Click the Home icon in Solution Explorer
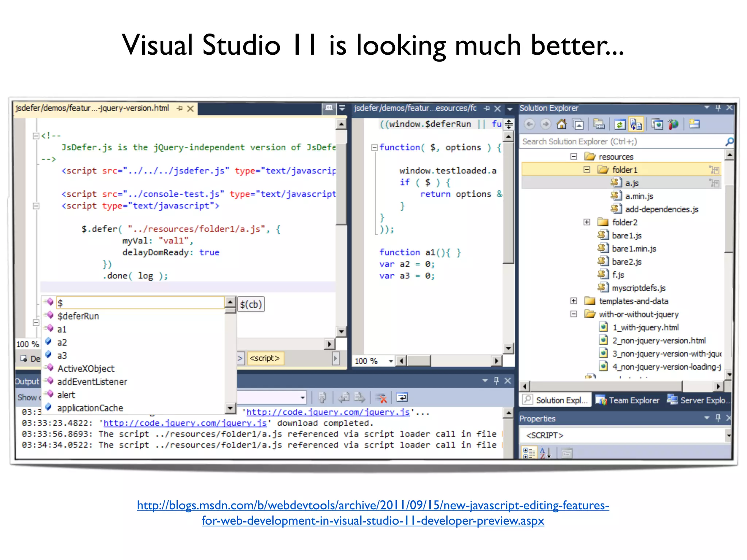Image resolution: width=747 pixels, height=560 pixels. [x=562, y=124]
